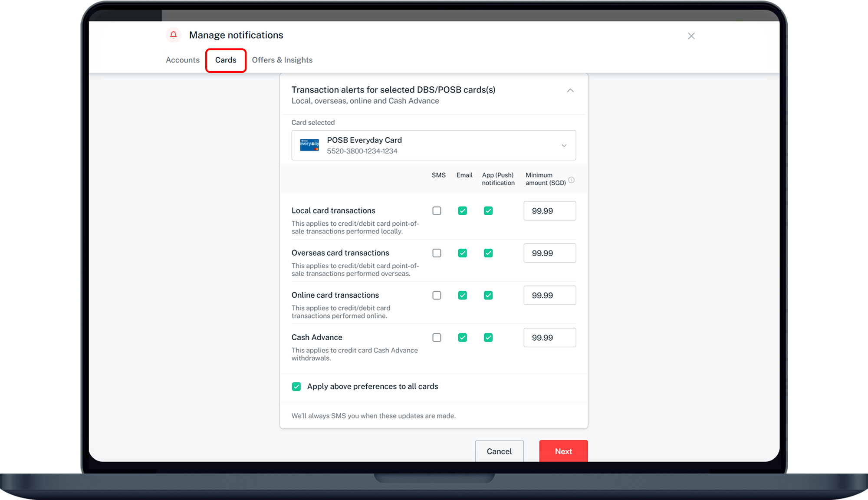The height and width of the screenshot is (500, 868).
Task: Click the Cancel button
Action: point(499,451)
